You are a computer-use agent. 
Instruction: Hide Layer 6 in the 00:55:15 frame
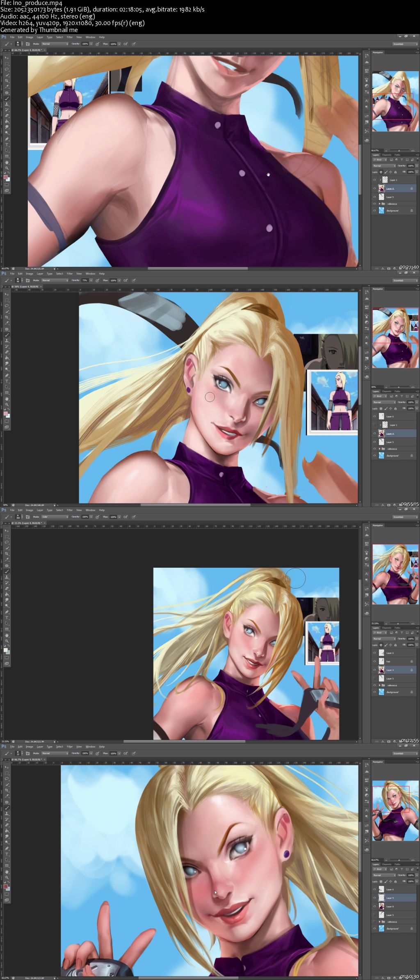(x=374, y=416)
